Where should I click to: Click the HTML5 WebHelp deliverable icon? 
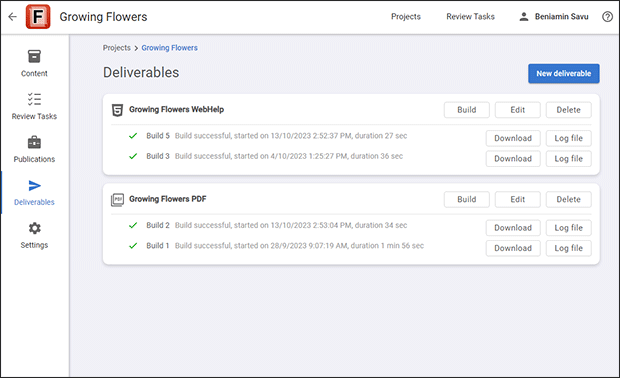[117, 110]
